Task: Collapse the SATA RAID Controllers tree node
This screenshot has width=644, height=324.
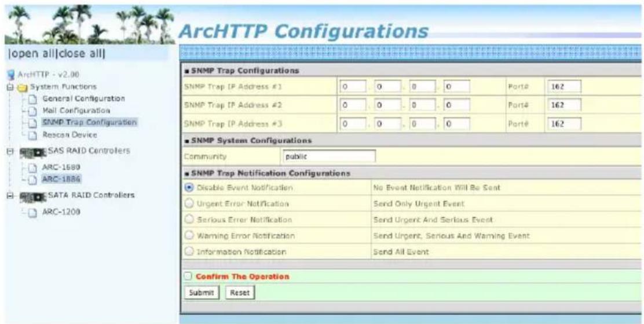Action: [x=10, y=196]
